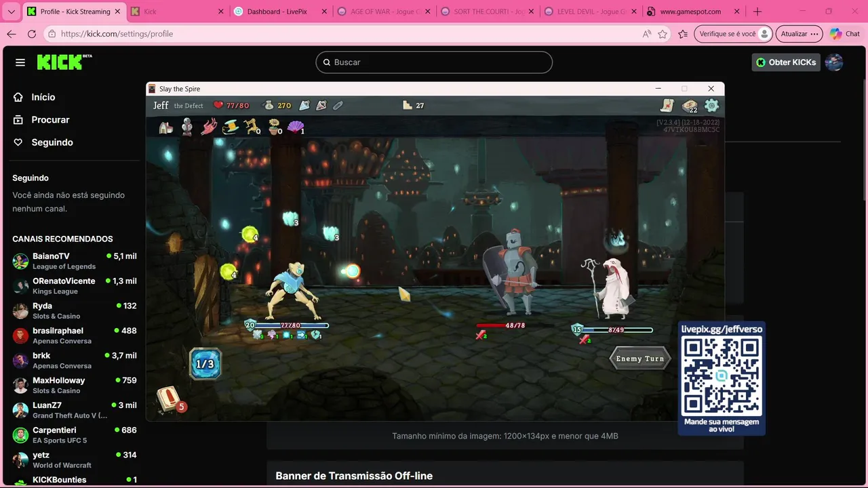Click the Defect player character

[x=293, y=291]
